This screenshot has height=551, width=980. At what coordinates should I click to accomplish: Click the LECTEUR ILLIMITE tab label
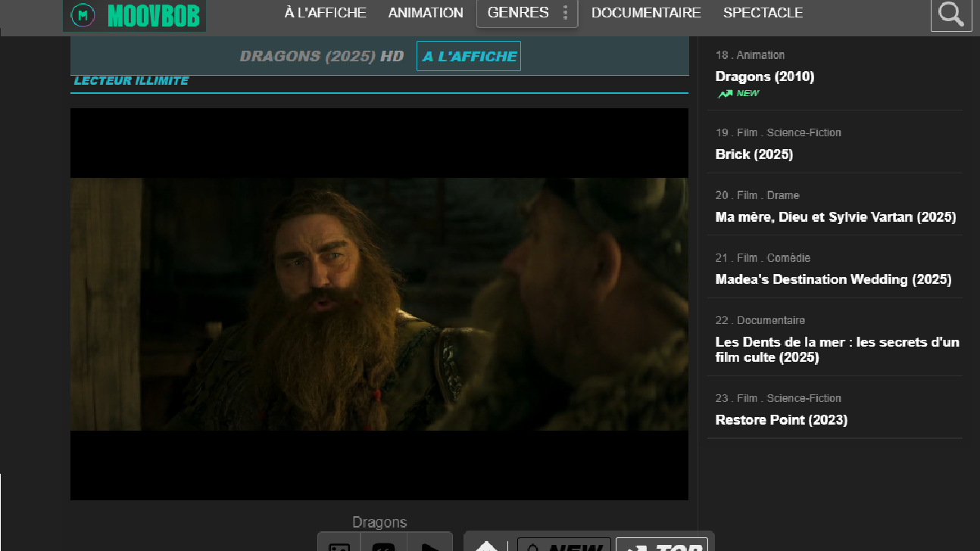[131, 81]
